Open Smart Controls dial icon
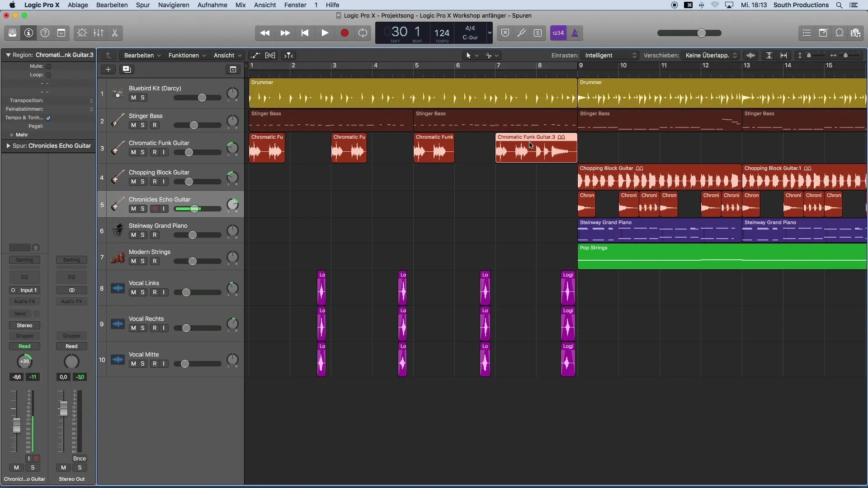 pyautogui.click(x=82, y=33)
